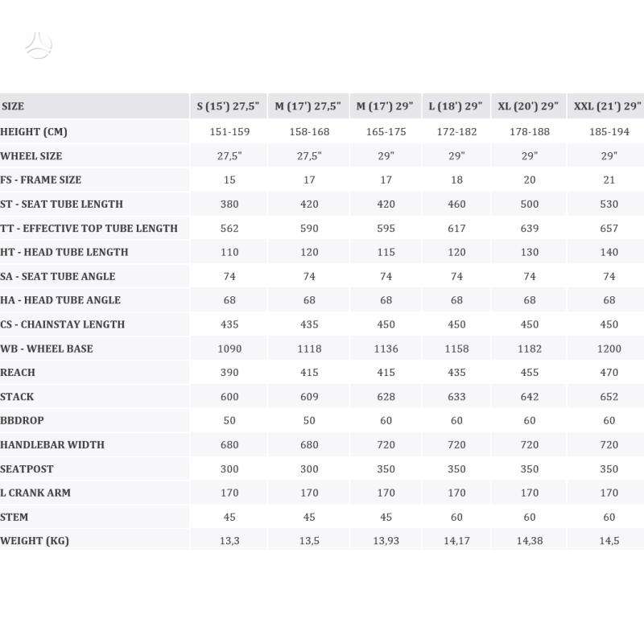Select the BBDROP row label
Screen dimensions: 644x644
(x=22, y=420)
